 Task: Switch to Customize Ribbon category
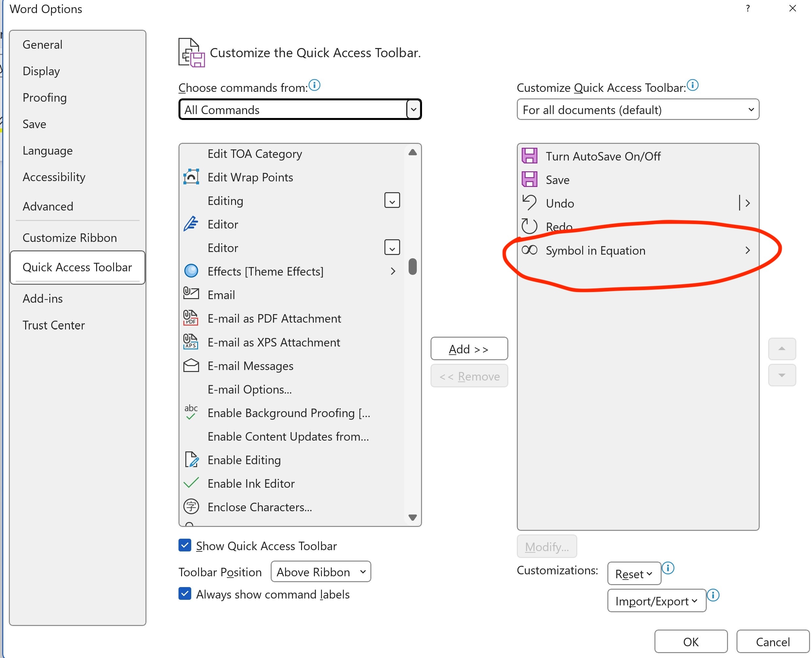click(x=70, y=238)
